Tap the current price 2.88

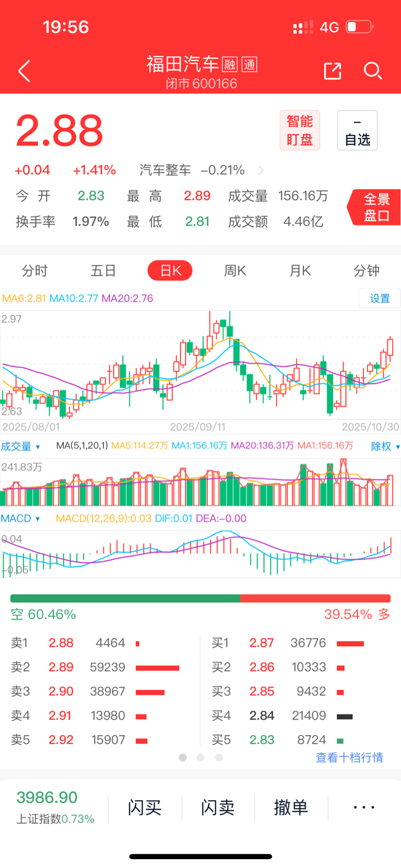(60, 130)
